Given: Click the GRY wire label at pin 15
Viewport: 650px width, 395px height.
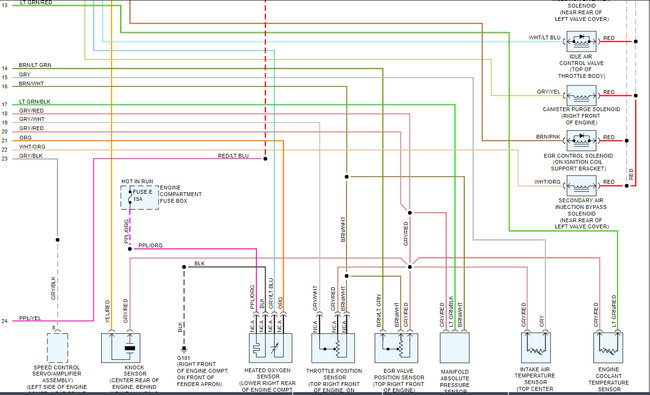Looking at the screenshot, I should 24,75.
